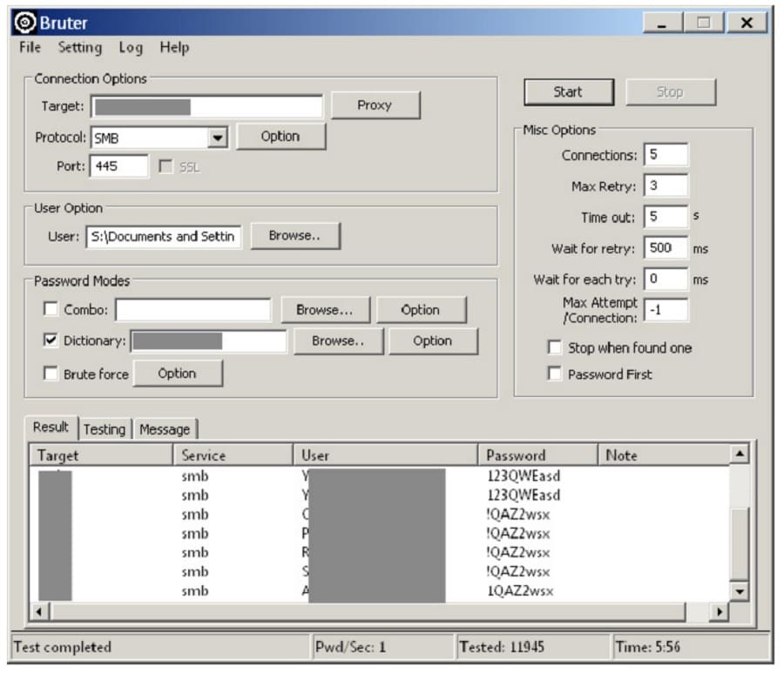Click the Proxy button

(374, 105)
